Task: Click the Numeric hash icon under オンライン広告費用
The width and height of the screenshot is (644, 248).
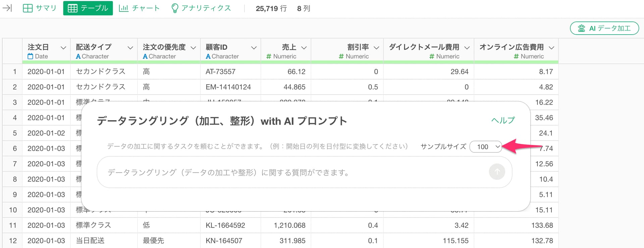Action: (x=516, y=56)
